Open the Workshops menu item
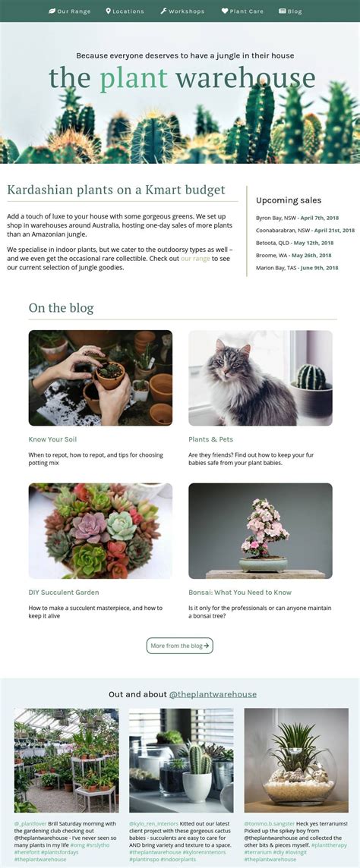 pos(182,11)
